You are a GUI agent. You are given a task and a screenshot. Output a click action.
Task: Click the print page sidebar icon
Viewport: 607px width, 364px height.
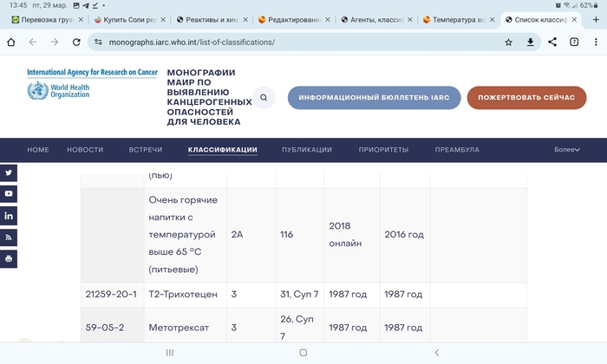[9, 258]
